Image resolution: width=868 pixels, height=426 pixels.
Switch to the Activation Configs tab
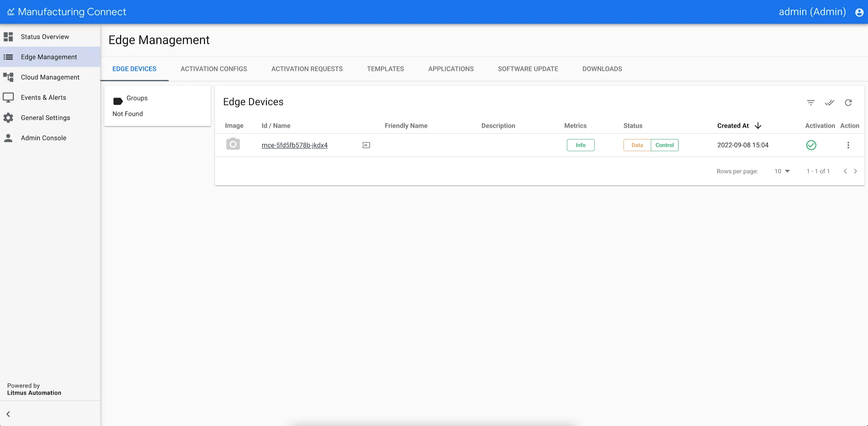pyautogui.click(x=213, y=69)
